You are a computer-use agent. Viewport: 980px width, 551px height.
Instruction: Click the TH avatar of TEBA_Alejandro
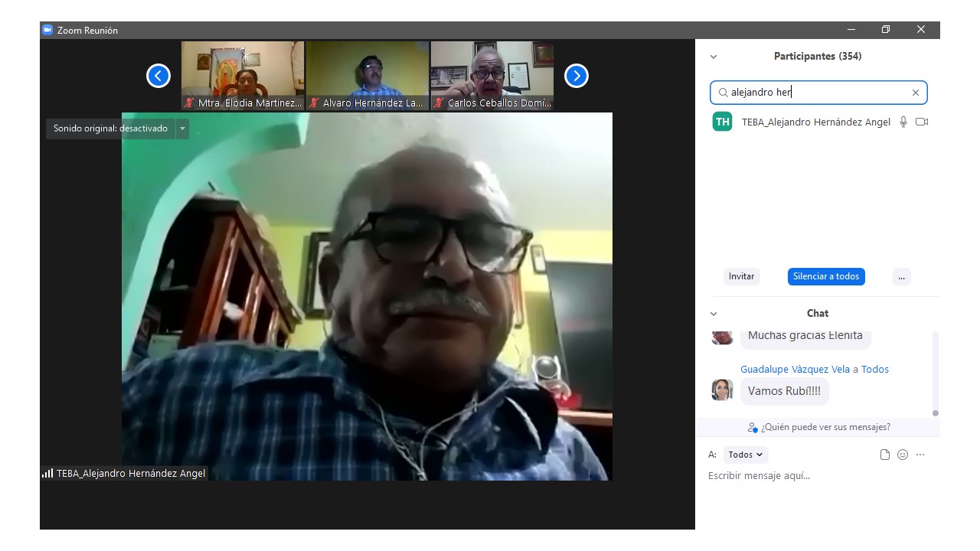(722, 122)
